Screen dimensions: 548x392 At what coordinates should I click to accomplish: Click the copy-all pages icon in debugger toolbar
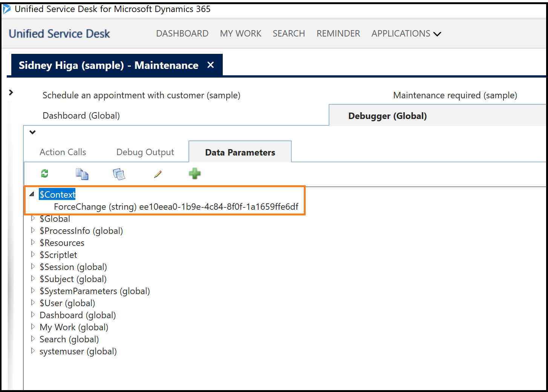[x=119, y=174]
